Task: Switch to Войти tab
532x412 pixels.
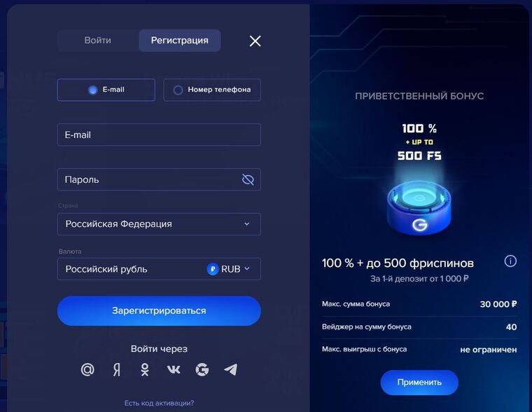Action: coord(98,41)
